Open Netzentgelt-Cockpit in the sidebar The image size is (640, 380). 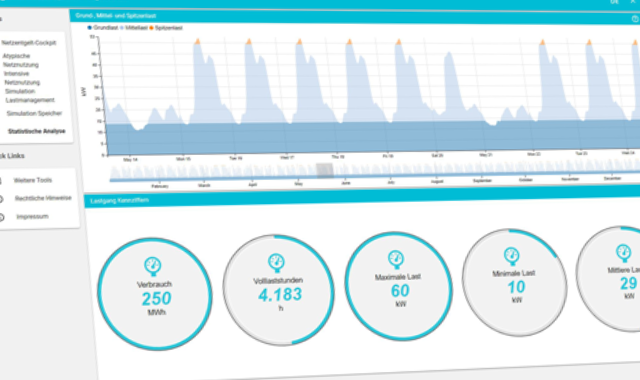pyautogui.click(x=29, y=43)
